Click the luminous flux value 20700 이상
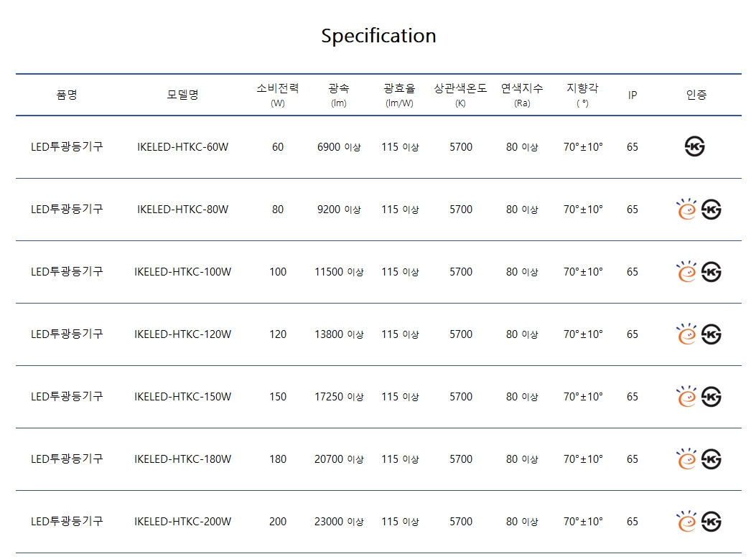The height and width of the screenshot is (559, 756). (339, 459)
